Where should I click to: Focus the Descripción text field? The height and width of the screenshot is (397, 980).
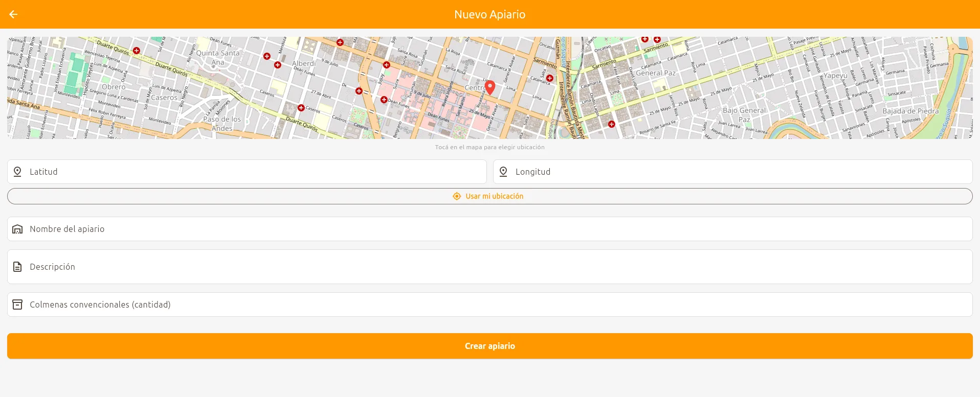[x=490, y=267]
